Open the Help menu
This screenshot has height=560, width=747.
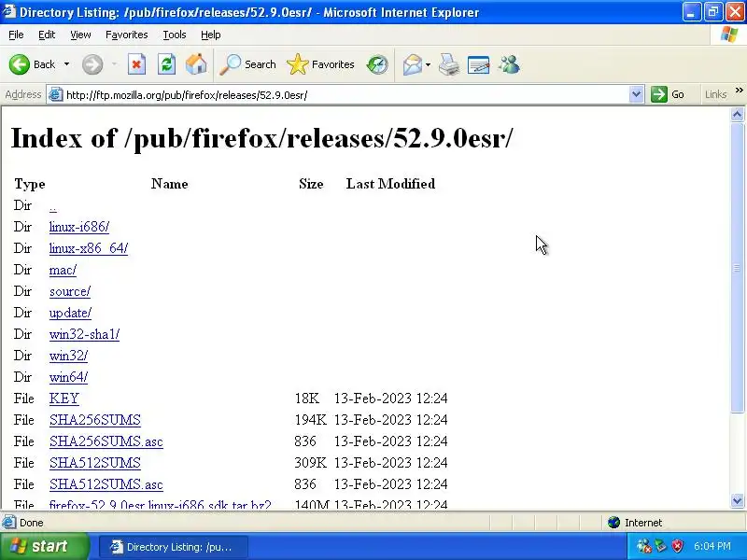tap(210, 35)
